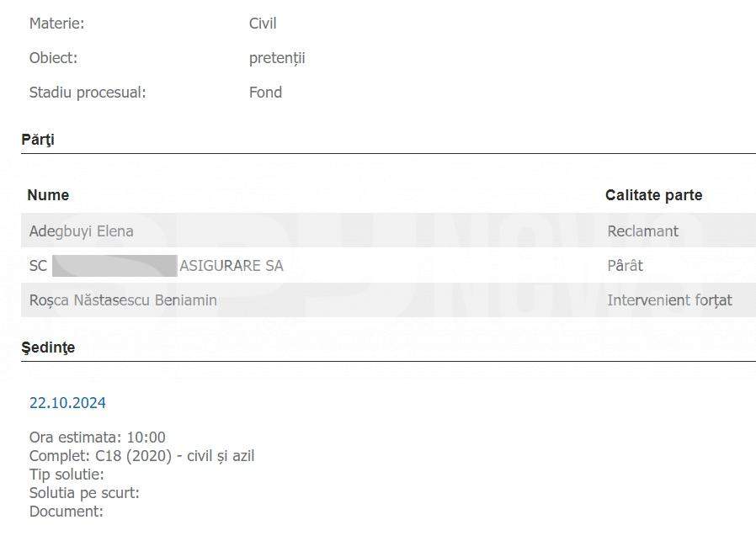The width and height of the screenshot is (756, 541).
Task: Select the Adegbuyi Elena party row
Action: [x=388, y=231]
